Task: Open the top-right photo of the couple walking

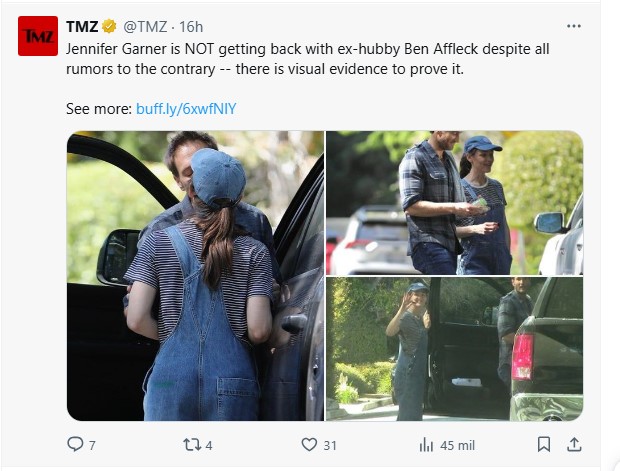Action: coord(454,203)
